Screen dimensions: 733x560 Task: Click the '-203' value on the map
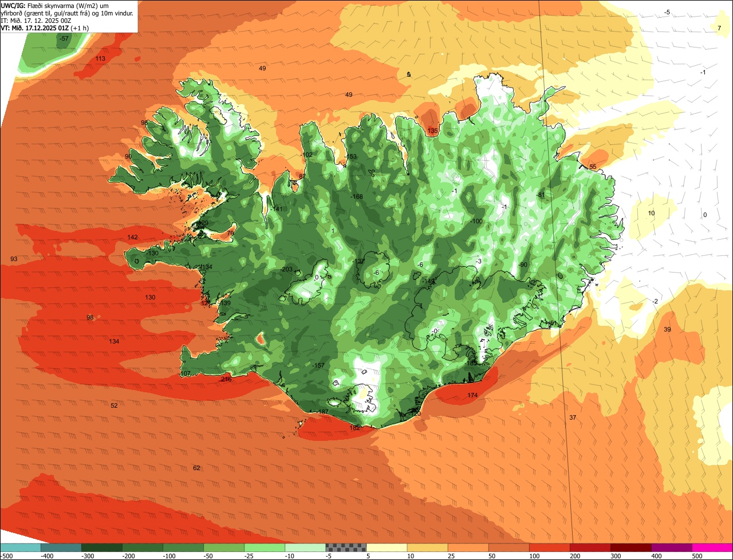[x=286, y=269]
